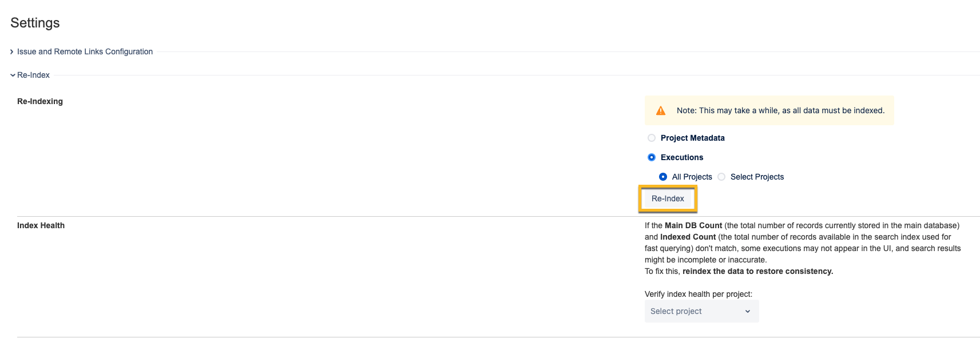The width and height of the screenshot is (980, 338).
Task: Click the collapse chevron beside Re-Index
Action: tap(13, 75)
